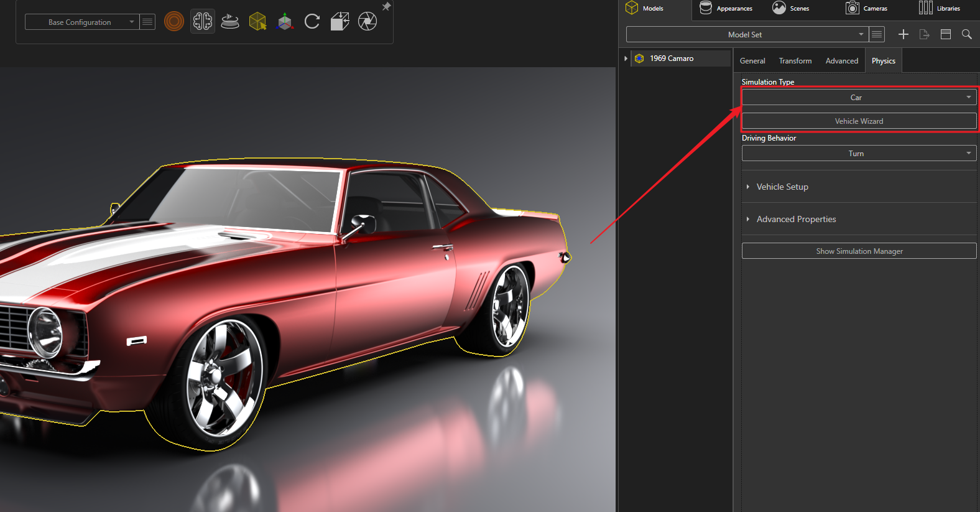Toggle the split panel layout icon
The height and width of the screenshot is (512, 980).
click(946, 34)
